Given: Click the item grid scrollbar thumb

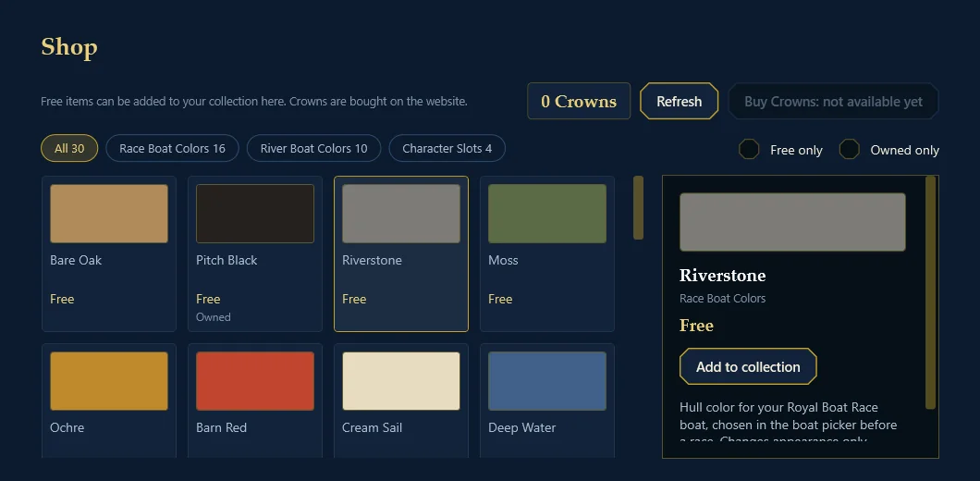Looking at the screenshot, I should (x=638, y=207).
